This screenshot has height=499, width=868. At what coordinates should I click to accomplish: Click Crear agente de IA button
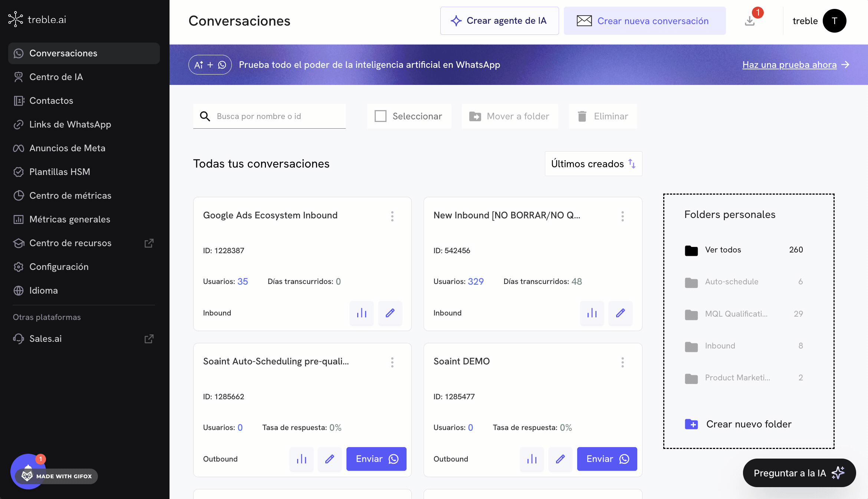(x=499, y=21)
